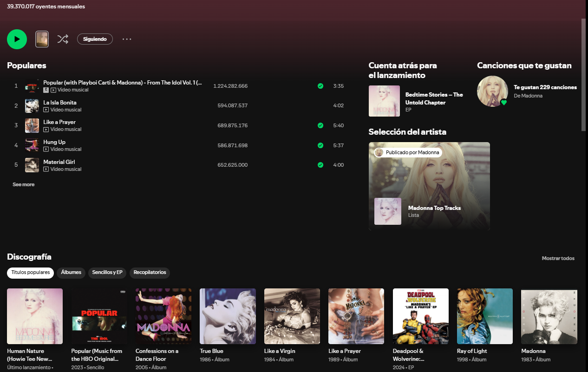Open liked songs by Madonna avatar
588x372 pixels.
[x=492, y=91]
